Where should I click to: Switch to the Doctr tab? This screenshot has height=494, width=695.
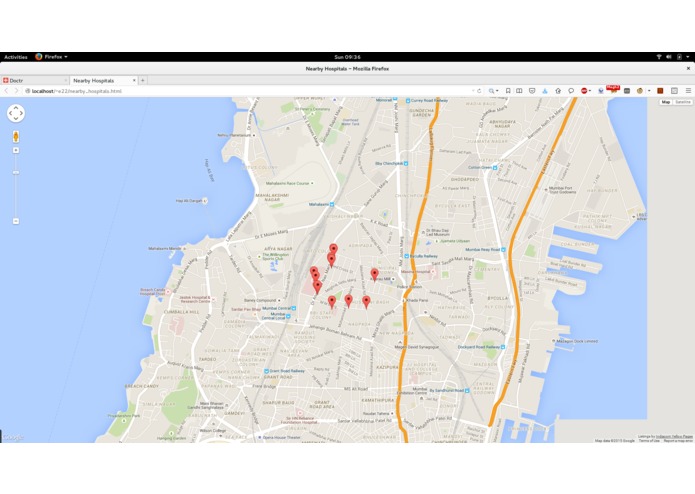pyautogui.click(x=35, y=81)
